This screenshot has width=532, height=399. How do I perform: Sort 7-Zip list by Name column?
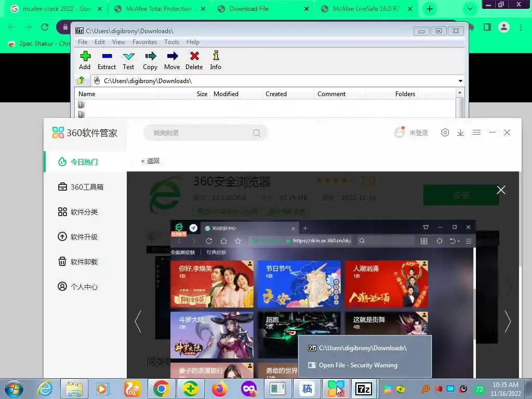click(x=116, y=94)
